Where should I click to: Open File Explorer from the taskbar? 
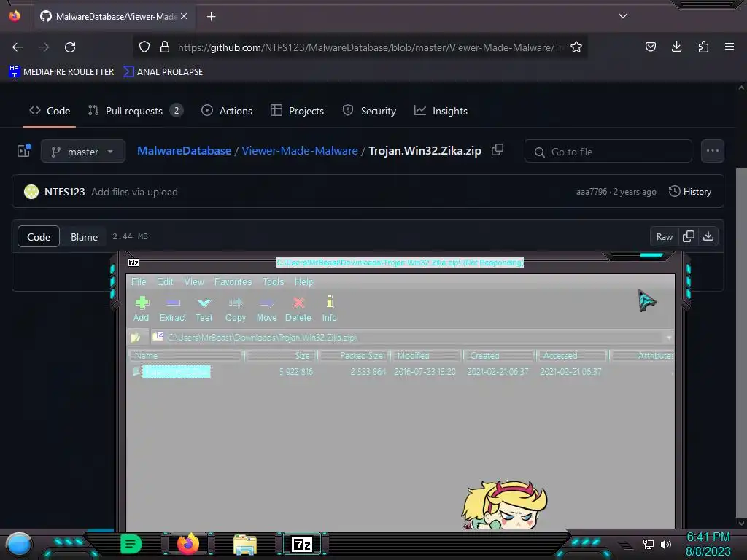tap(245, 544)
